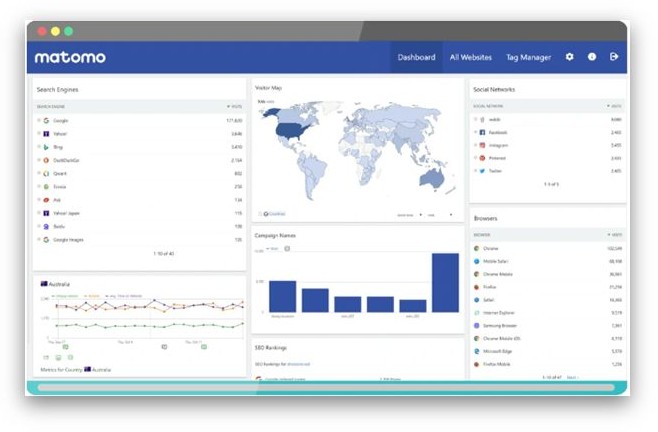Switch to the Dashboard tab
The height and width of the screenshot is (432, 658).
pyautogui.click(x=416, y=57)
